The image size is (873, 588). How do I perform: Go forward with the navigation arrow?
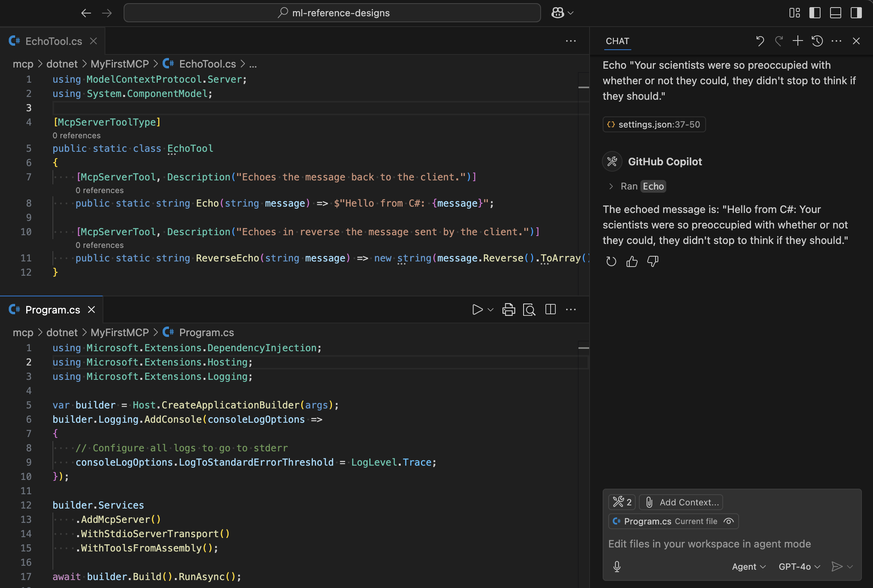click(107, 13)
